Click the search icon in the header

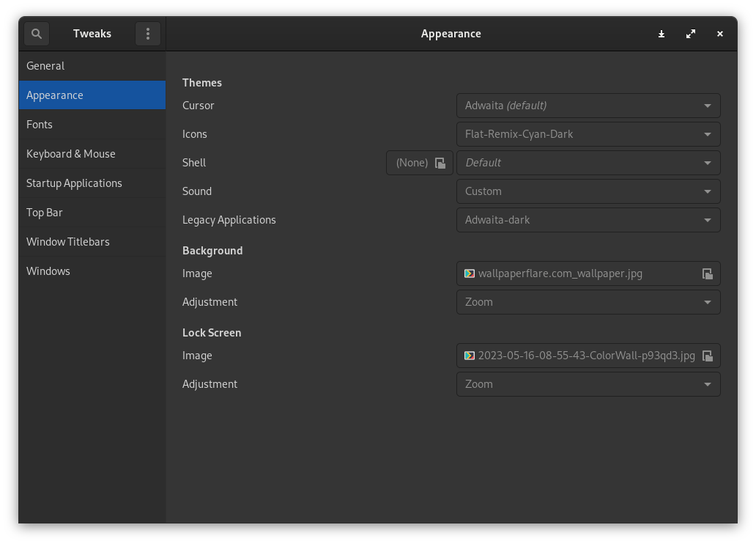36,33
